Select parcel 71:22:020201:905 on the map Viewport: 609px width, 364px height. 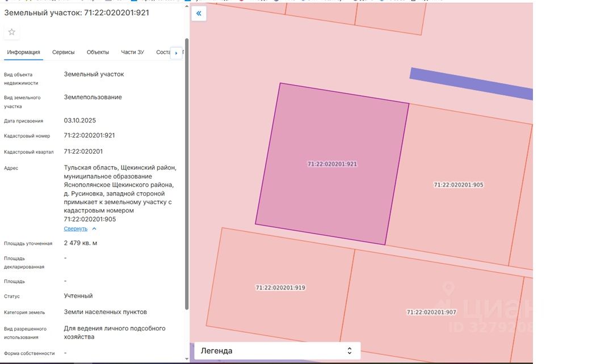tap(458, 185)
